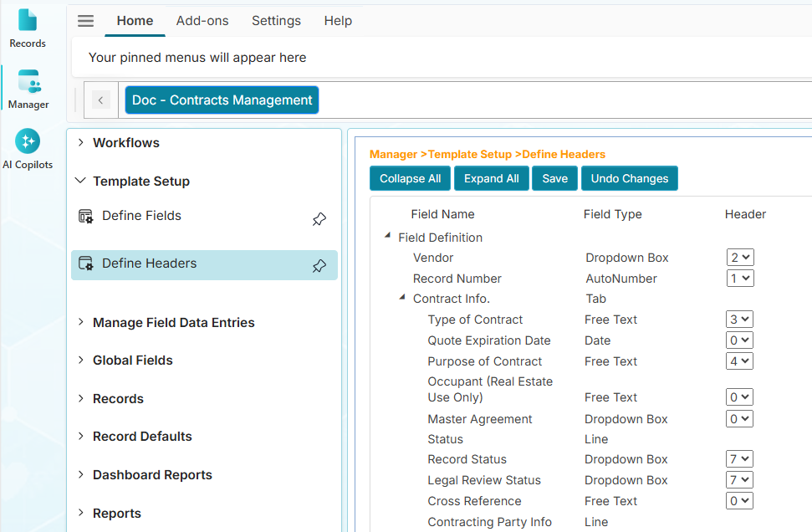Screen dimensions: 812x532
Task: Pin the Define Fields menu item
Action: pos(319,219)
